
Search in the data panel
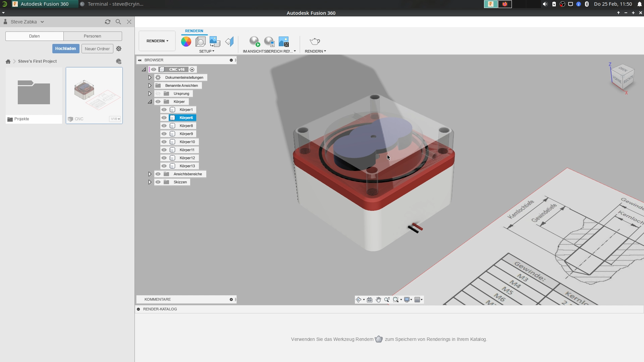tap(118, 22)
